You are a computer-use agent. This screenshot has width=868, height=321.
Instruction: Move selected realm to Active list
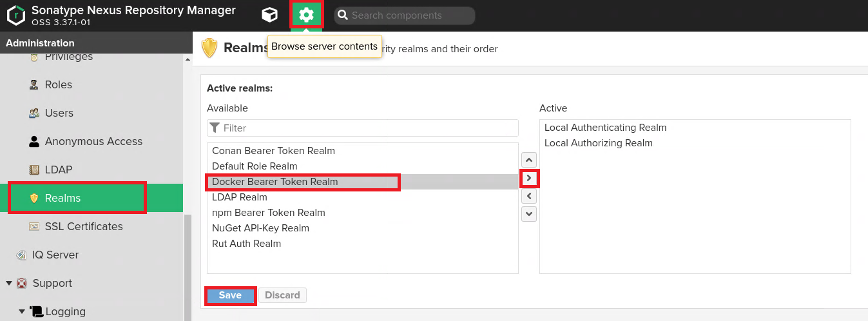pos(529,178)
